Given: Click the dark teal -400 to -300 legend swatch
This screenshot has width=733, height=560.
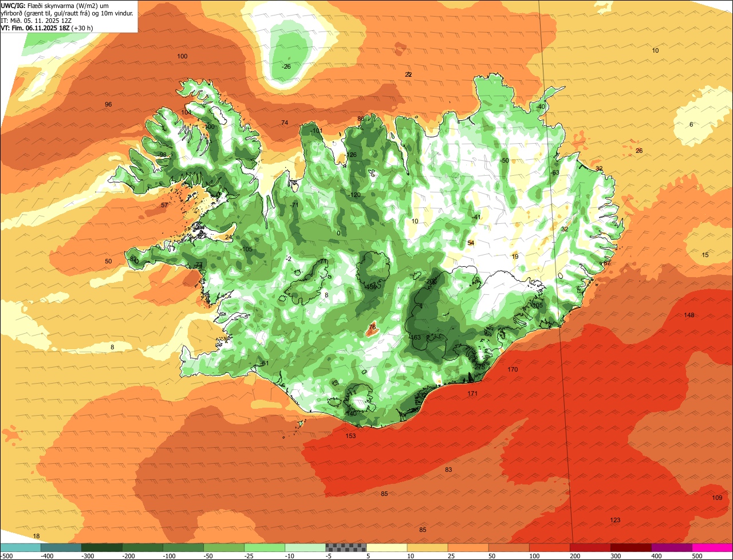Looking at the screenshot, I should coord(61,547).
